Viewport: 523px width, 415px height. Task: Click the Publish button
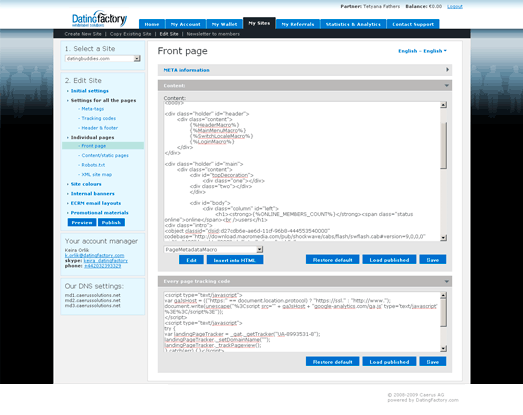(111, 223)
